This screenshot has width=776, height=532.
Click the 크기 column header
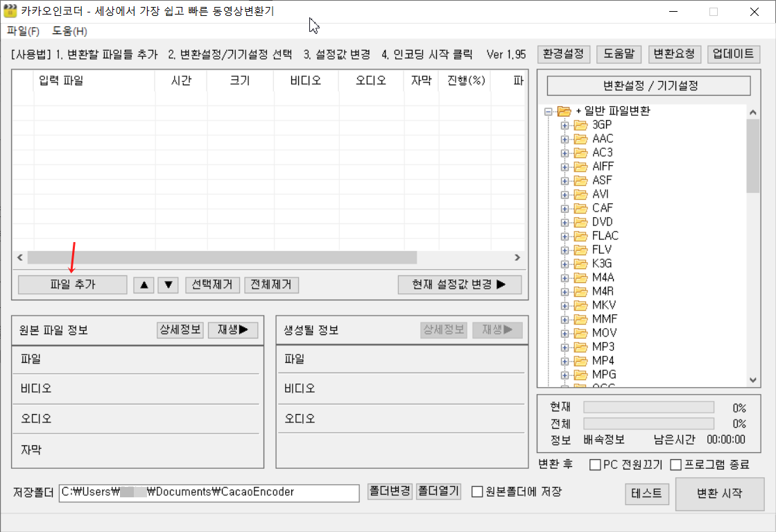coord(240,80)
